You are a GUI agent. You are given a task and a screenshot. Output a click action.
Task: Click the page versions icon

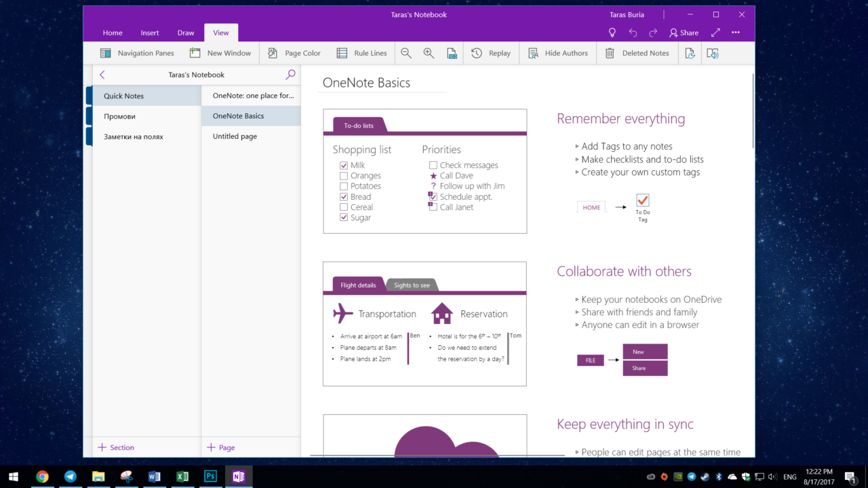coord(690,53)
